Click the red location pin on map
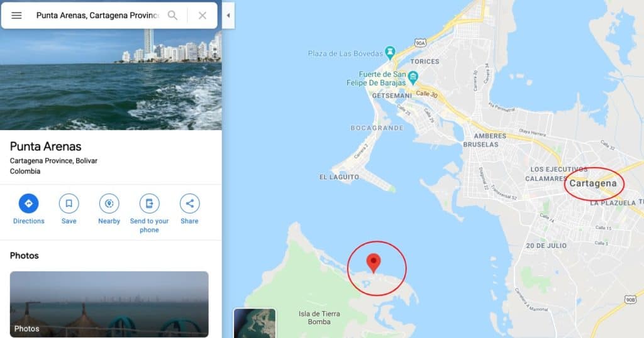The width and height of the screenshot is (644, 338). (x=374, y=263)
